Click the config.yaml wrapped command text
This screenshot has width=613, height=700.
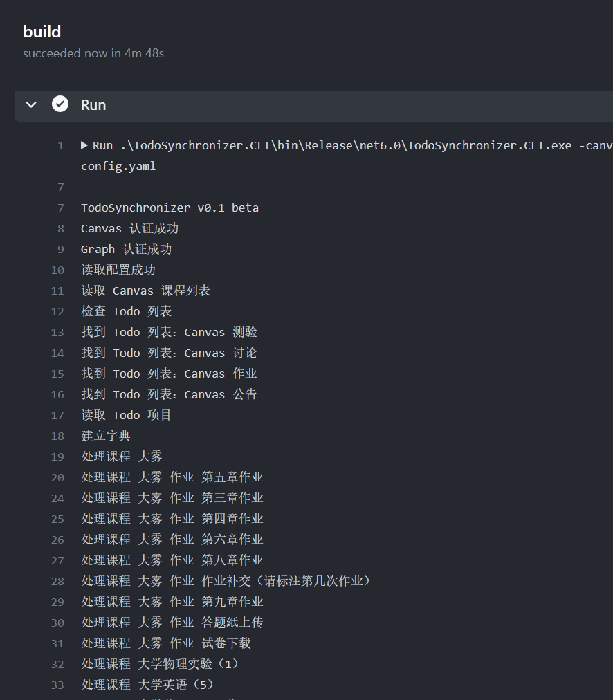click(118, 167)
